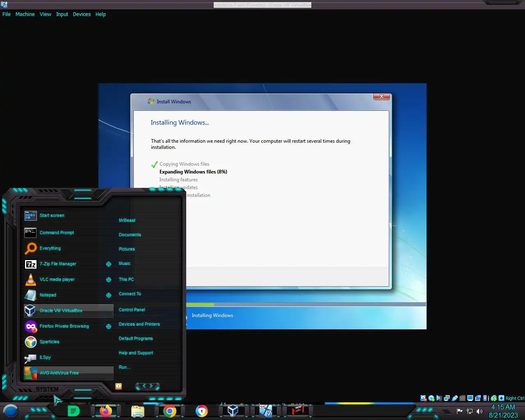The width and height of the screenshot is (525, 420).
Task: Open File Explorer from taskbar
Action: (x=137, y=411)
